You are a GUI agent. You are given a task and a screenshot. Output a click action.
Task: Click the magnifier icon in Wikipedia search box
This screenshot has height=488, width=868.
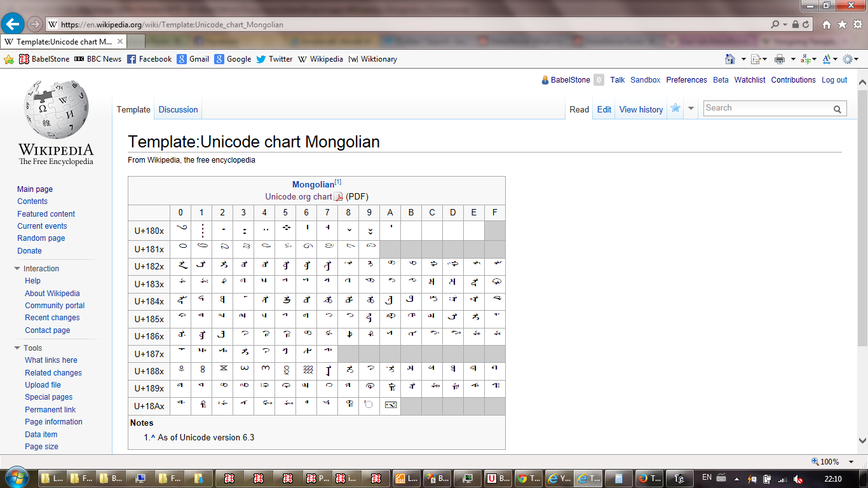coord(837,109)
